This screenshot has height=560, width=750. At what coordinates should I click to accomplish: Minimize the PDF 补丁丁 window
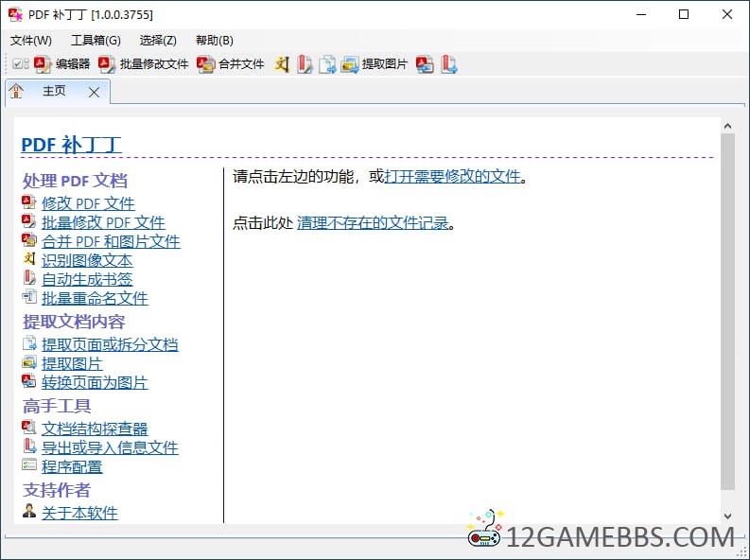[641, 14]
